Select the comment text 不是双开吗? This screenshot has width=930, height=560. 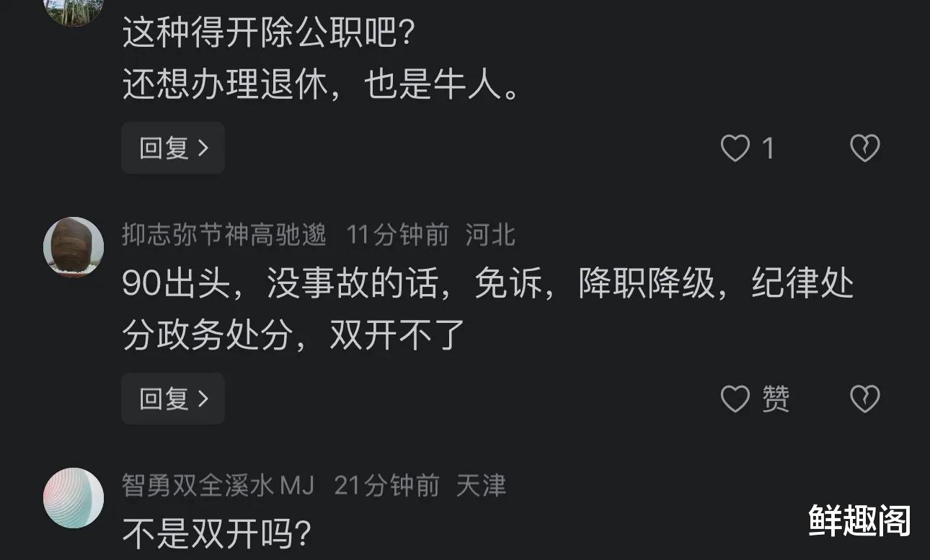point(216,533)
